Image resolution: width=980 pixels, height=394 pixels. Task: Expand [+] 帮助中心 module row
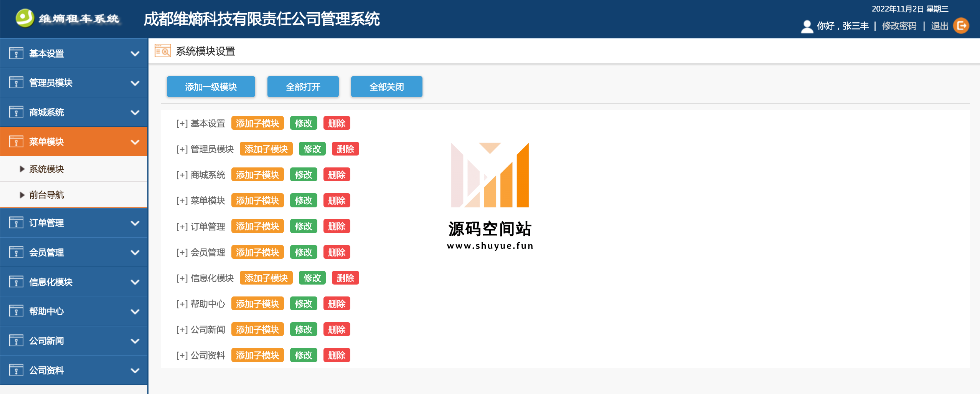click(x=182, y=304)
